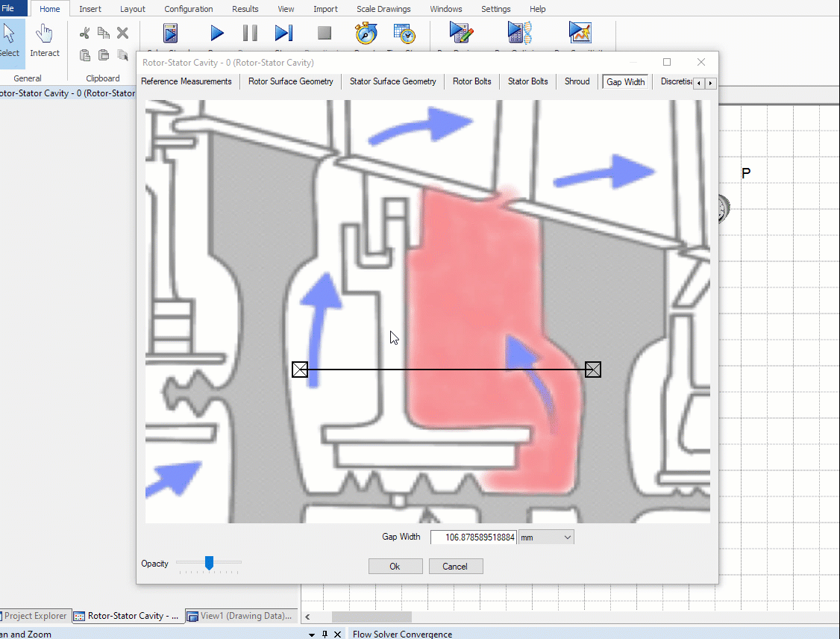The image size is (840, 639).
Task: Click the Cut scissors icon
Action: click(84, 33)
